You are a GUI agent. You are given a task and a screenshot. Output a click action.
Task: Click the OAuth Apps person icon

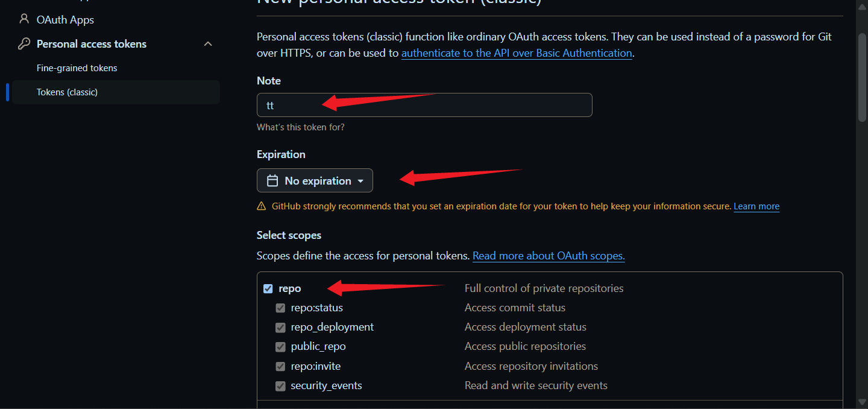coord(24,19)
